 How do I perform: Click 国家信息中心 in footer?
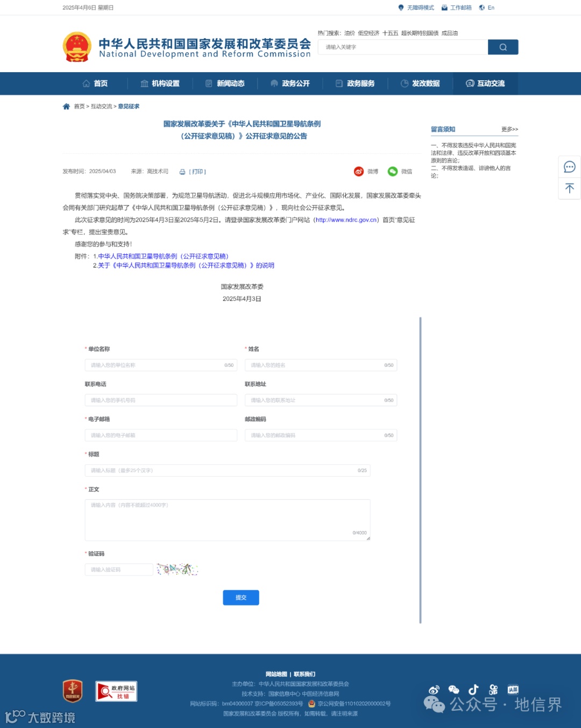click(x=284, y=694)
